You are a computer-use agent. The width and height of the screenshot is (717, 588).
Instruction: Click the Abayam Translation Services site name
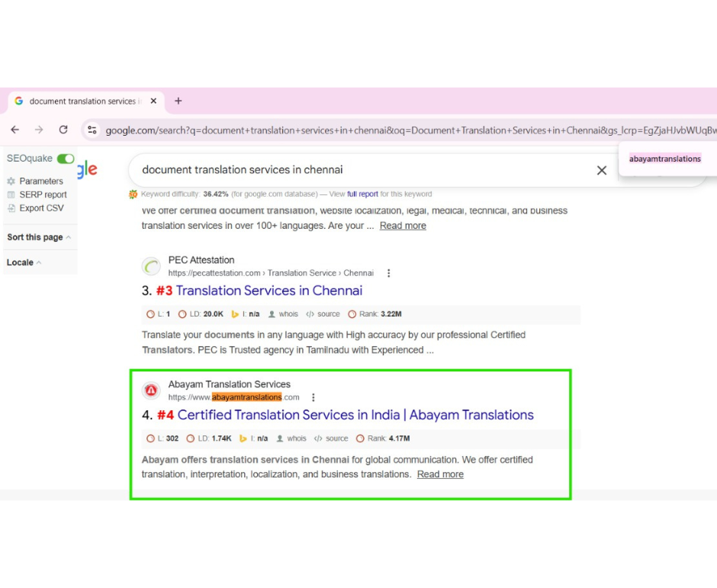click(x=229, y=384)
